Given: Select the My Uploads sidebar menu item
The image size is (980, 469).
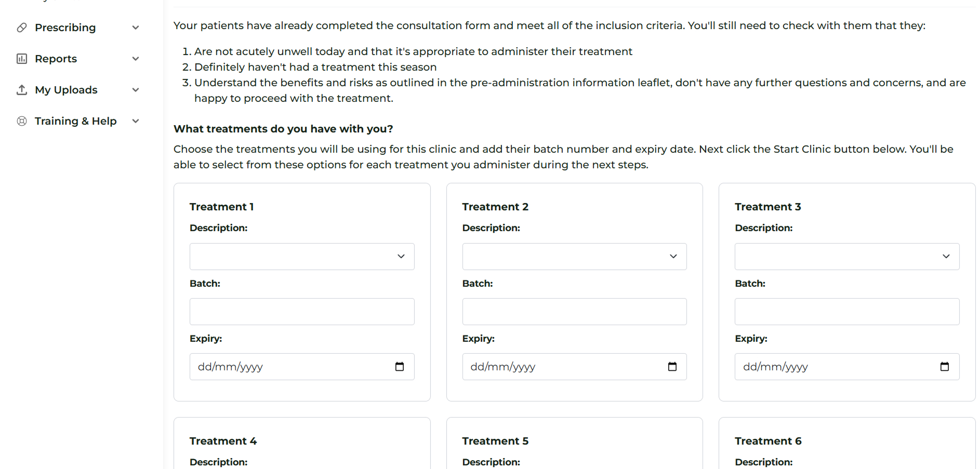Looking at the screenshot, I should point(66,90).
